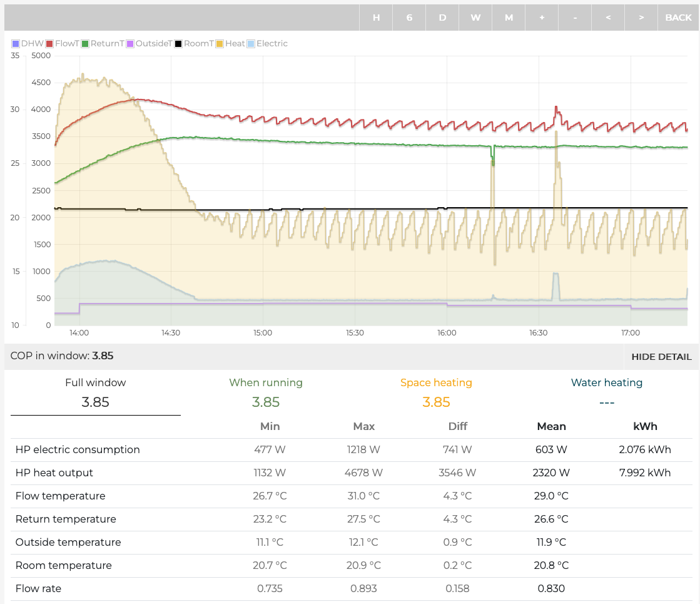Collapse stats with HIDE DETAIL
700x604 pixels.
pos(661,357)
